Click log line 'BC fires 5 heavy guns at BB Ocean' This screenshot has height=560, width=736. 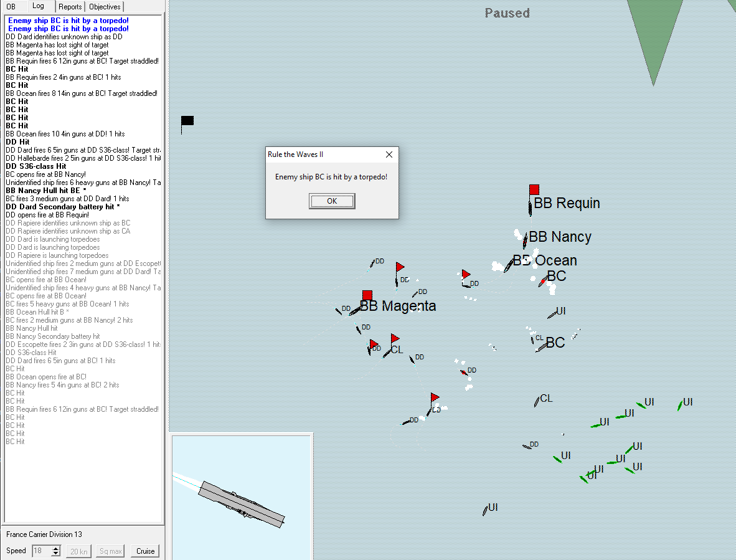click(68, 304)
